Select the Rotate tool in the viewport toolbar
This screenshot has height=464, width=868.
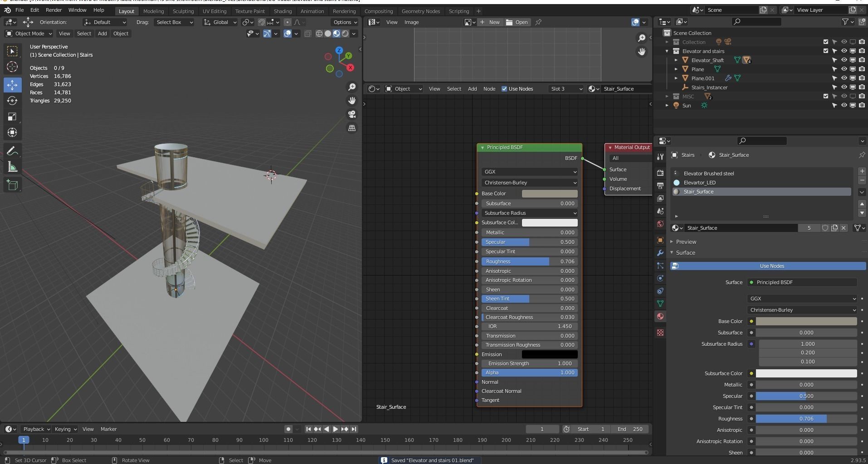tap(12, 101)
